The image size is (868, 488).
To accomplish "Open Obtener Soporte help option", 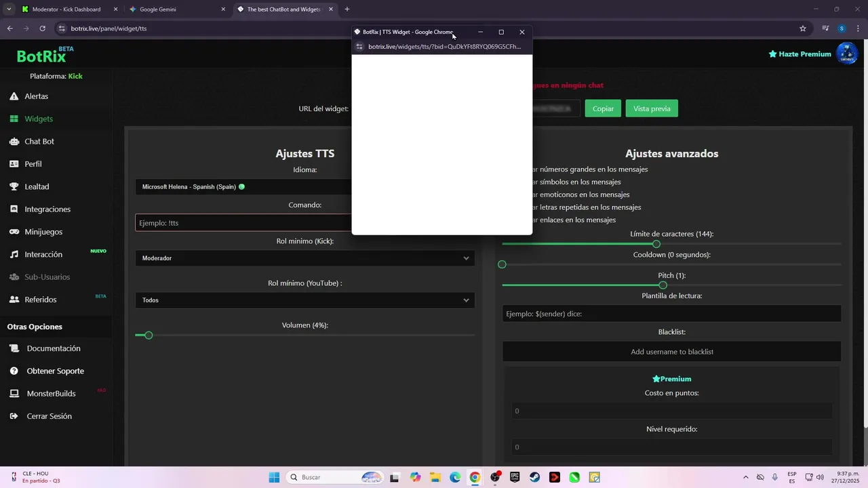I will (x=55, y=371).
